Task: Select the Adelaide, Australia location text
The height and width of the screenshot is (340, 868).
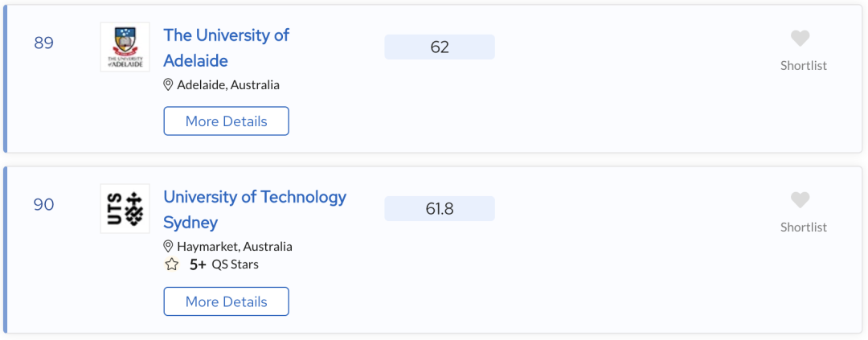Action: coord(228,84)
